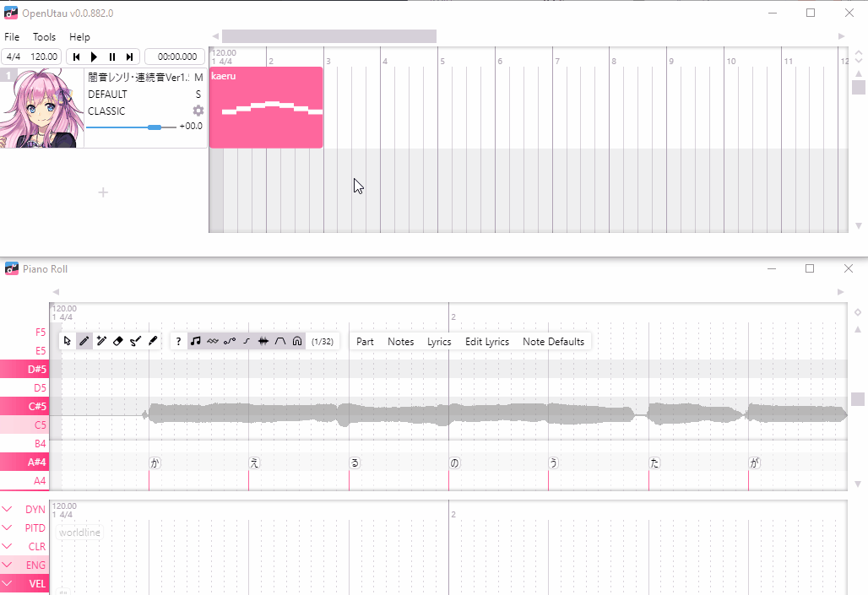The height and width of the screenshot is (595, 868).
Task: Open the Lyrics menu in Piano Roll
Action: tap(439, 342)
